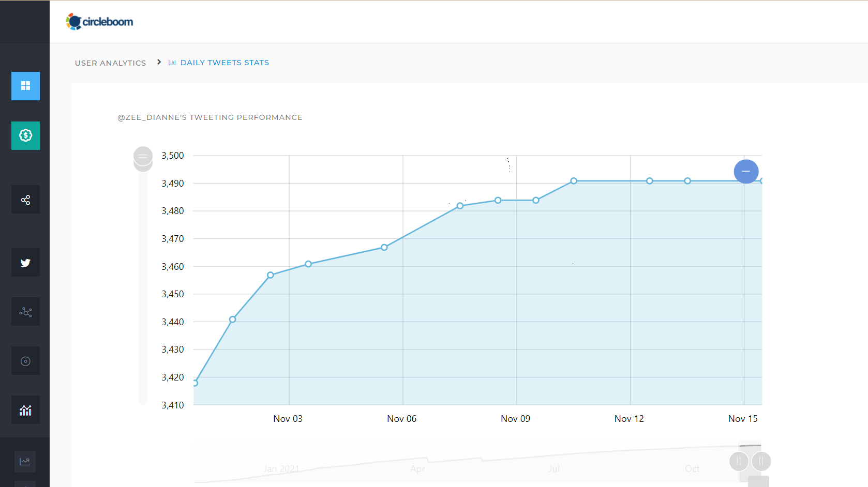Open the share network icon in sidebar
Viewport: 868px width, 487px height.
coord(25,199)
